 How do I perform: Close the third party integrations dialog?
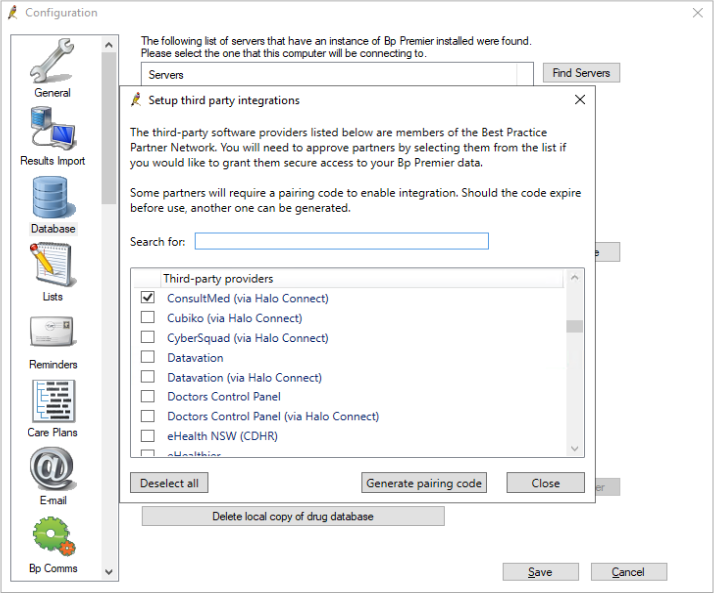545,483
